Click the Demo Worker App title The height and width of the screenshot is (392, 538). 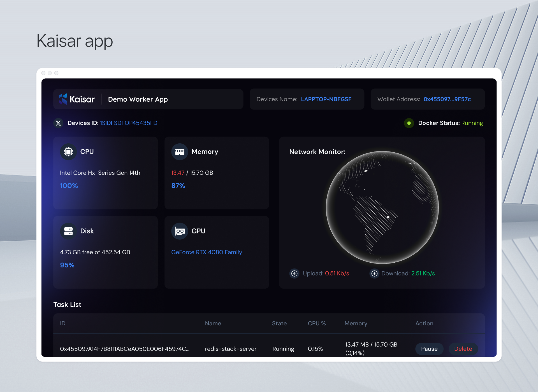(x=138, y=99)
